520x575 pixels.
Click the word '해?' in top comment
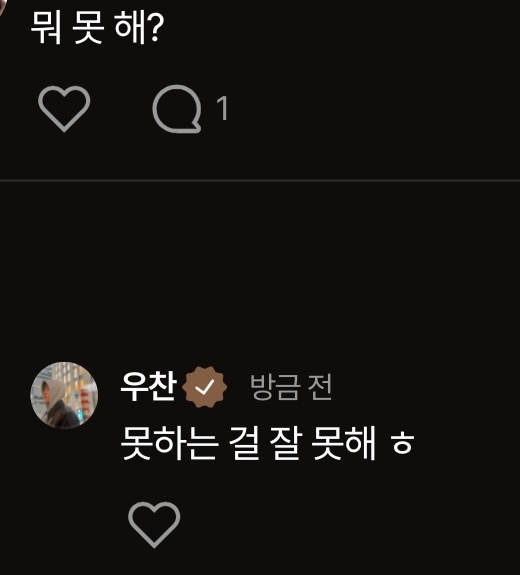[x=139, y=28]
